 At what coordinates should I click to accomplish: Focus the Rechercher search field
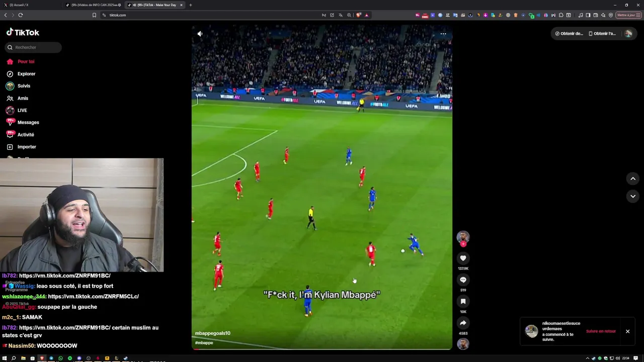(33, 47)
